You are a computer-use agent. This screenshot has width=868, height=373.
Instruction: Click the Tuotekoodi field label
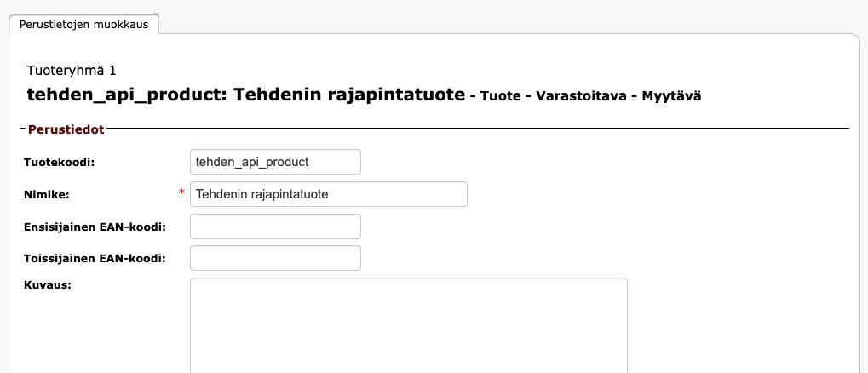(x=60, y=162)
